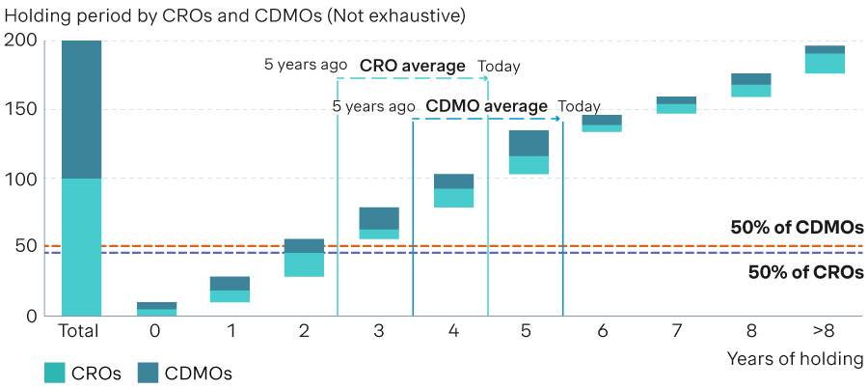The image size is (868, 388).
Task: Click the 150 y-axis tick label
Action: click(20, 109)
